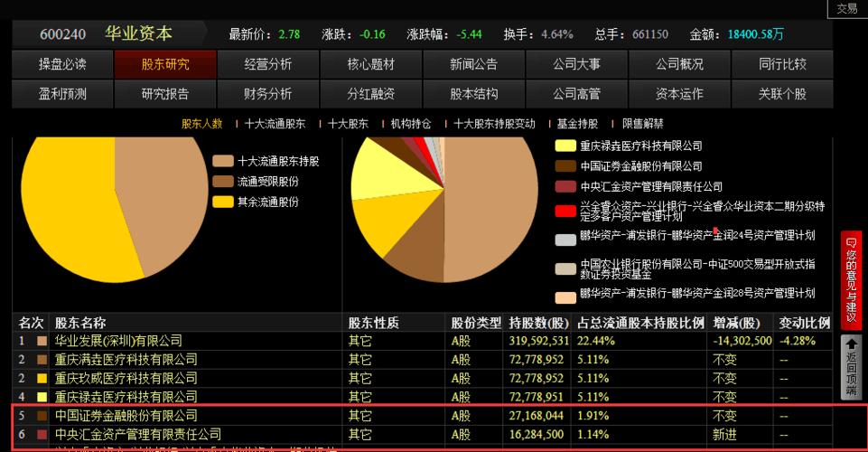Go to 公司大事 tab
The height and width of the screenshot is (452, 868).
(x=577, y=64)
